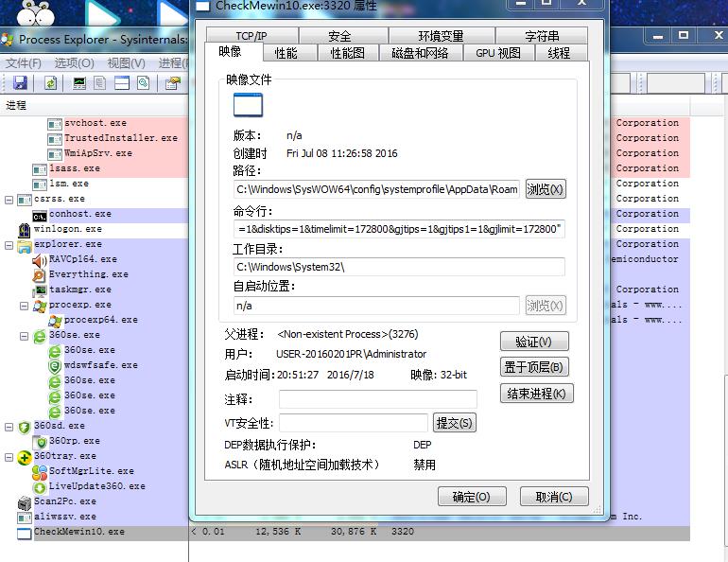This screenshot has width=728, height=562.
Task: Select the CheckMewin10.exe process row
Action: tap(345, 533)
